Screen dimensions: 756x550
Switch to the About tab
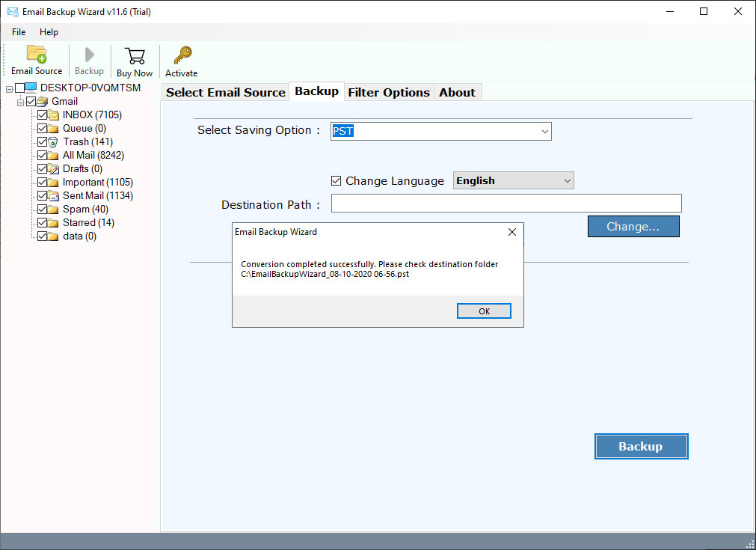(x=457, y=92)
